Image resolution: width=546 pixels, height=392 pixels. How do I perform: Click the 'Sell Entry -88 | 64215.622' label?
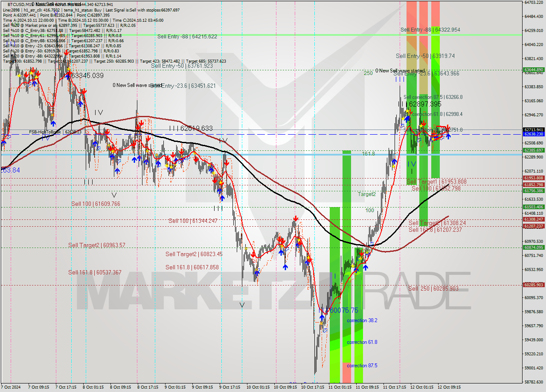(187, 37)
